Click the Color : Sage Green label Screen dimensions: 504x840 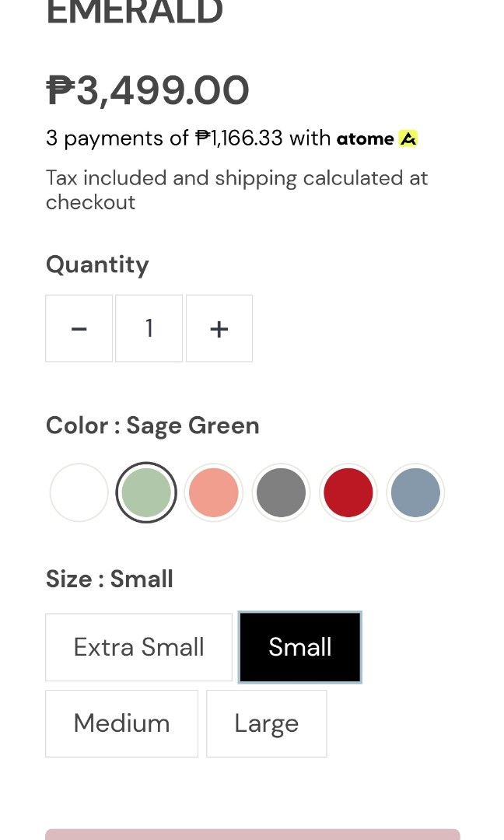click(x=152, y=425)
